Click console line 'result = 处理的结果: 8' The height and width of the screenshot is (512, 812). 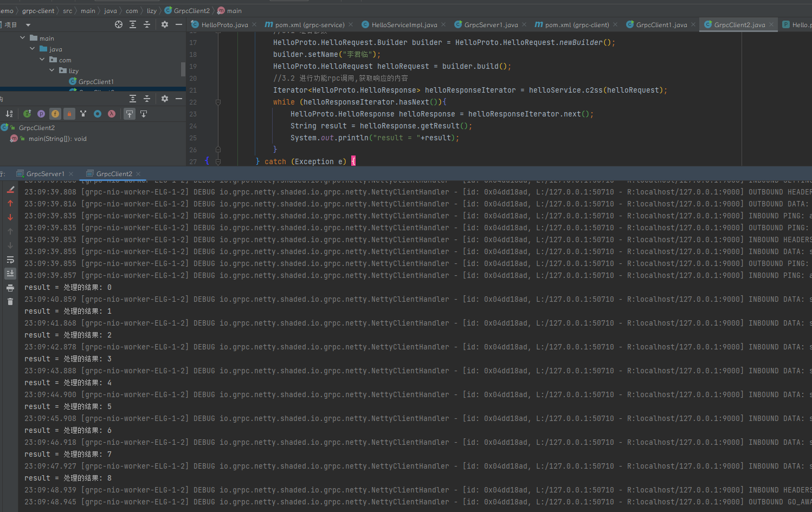68,478
